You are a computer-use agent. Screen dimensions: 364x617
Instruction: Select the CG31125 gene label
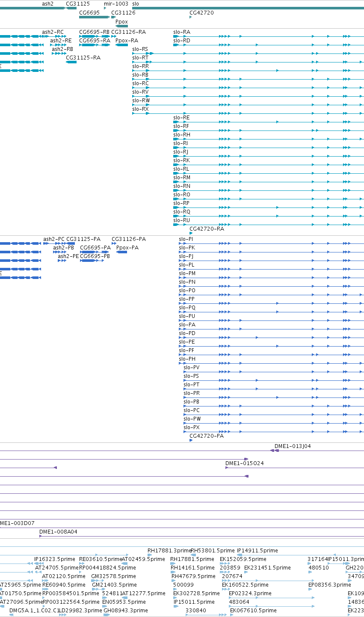point(77,3)
